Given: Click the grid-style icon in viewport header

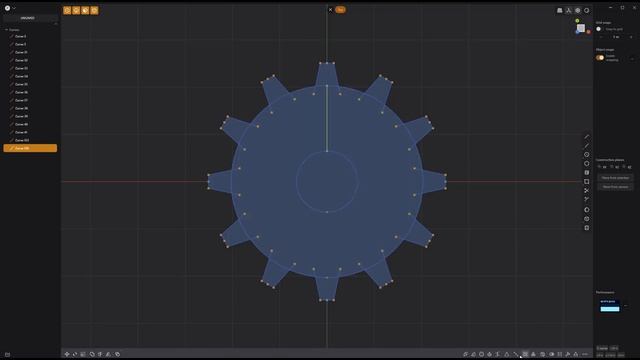Looking at the screenshot, I should pyautogui.click(x=560, y=11).
